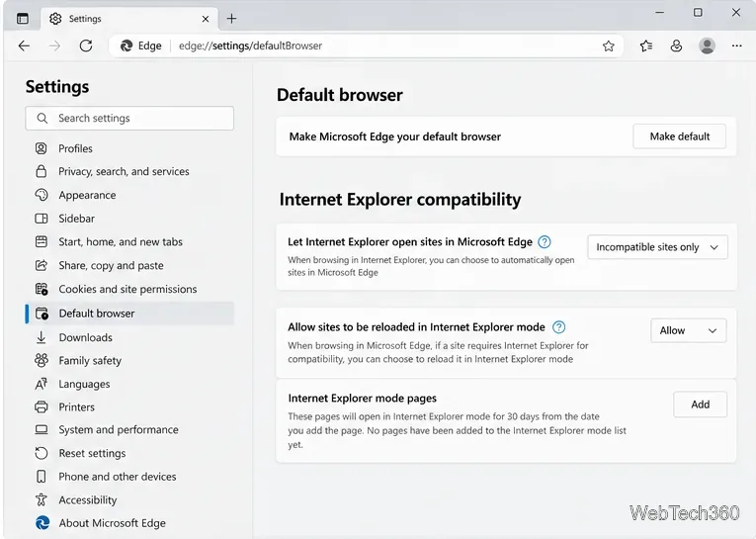Open Start, home, and new tabs label
The width and height of the screenshot is (756, 539).
click(x=121, y=241)
